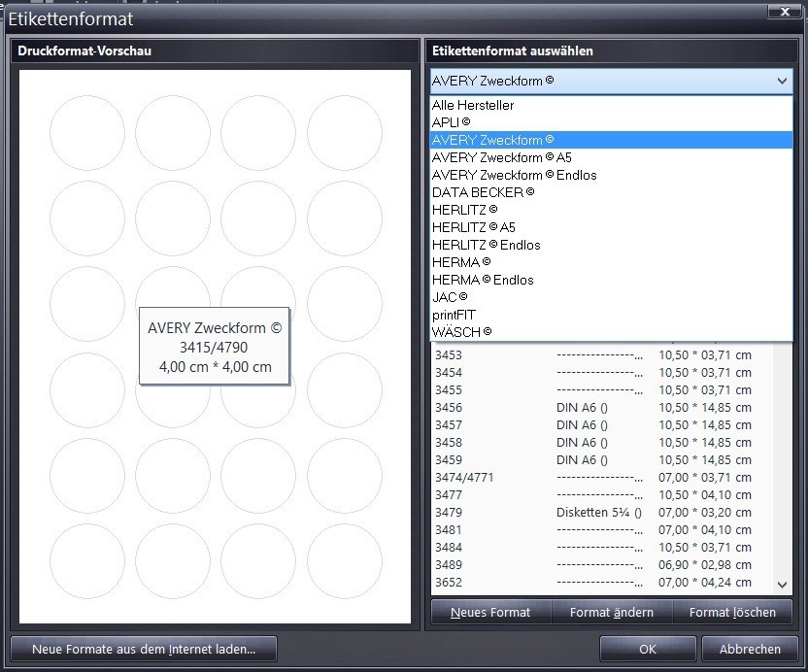Screen dimensions: 808x672
Task: Select format 3459 DIN A6
Action: coord(602,460)
